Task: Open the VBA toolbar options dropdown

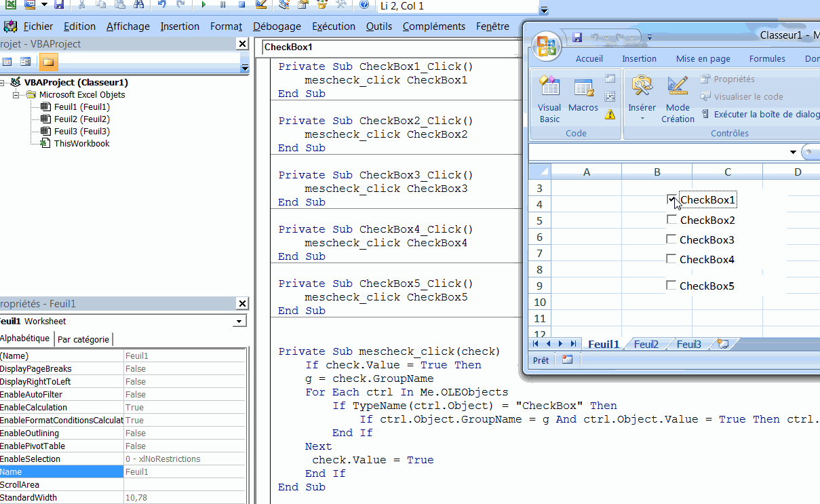Action: [x=545, y=9]
